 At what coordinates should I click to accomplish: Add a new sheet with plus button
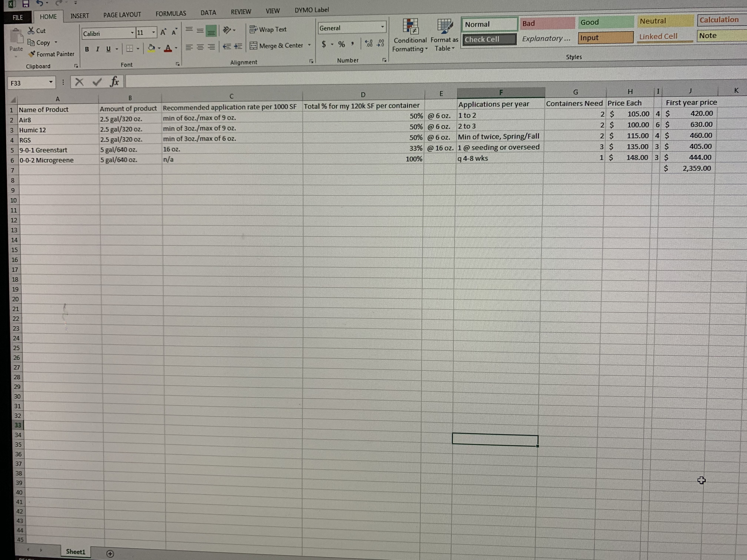(x=110, y=554)
